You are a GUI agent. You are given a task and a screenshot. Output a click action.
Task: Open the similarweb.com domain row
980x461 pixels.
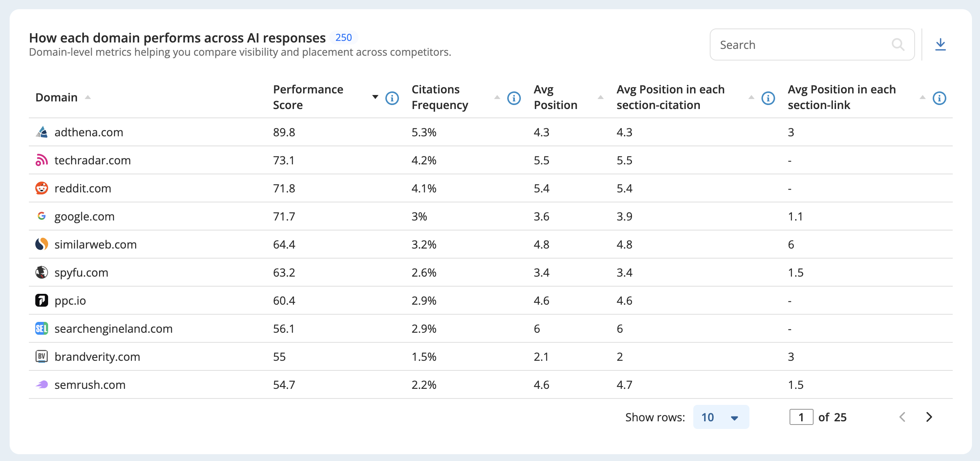pyautogui.click(x=490, y=244)
